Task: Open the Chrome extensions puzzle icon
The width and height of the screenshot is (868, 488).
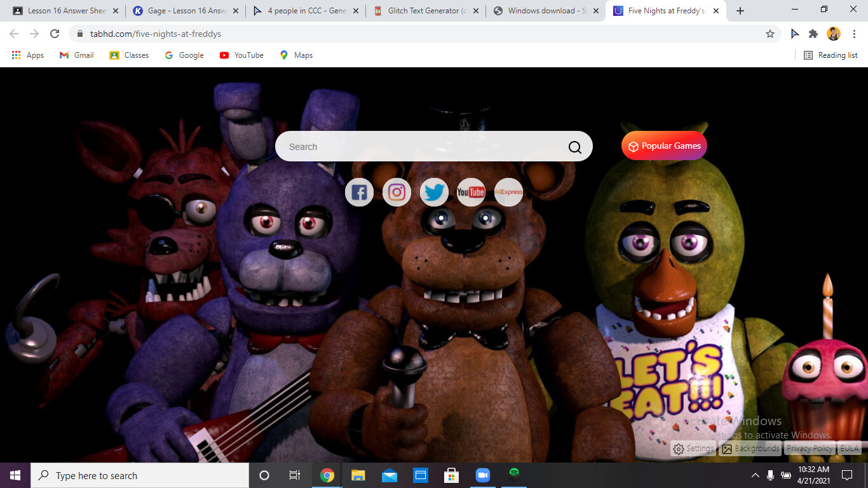Action: (x=813, y=34)
